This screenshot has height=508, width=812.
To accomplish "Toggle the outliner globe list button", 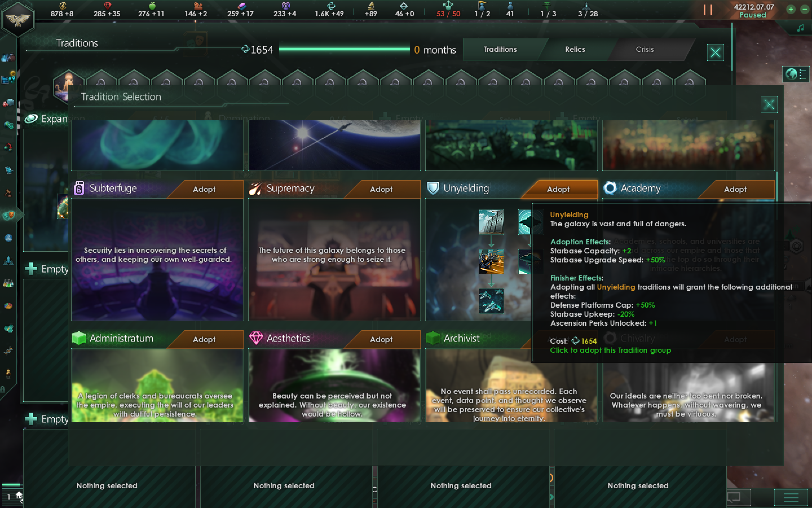I will click(x=796, y=74).
